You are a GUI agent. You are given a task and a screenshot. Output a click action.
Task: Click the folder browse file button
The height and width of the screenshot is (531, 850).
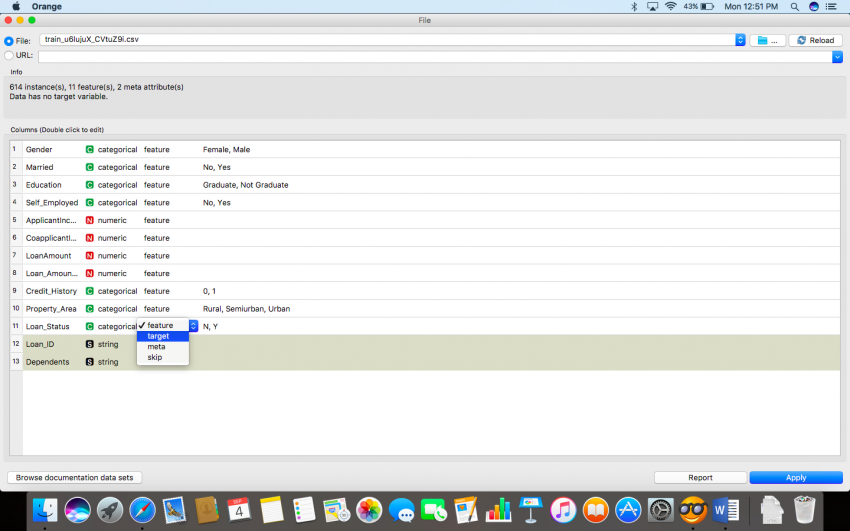(x=766, y=40)
